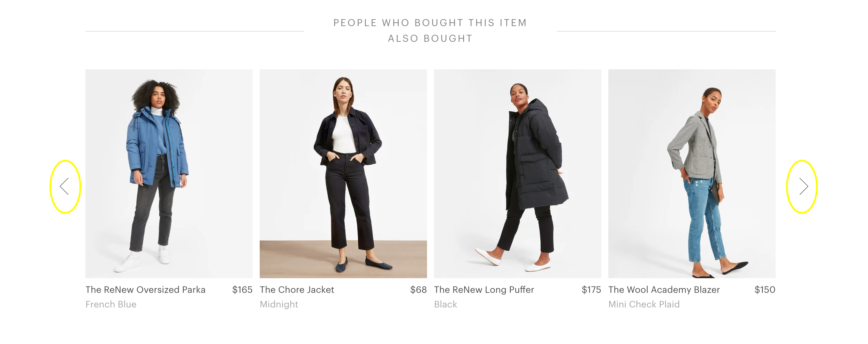Click the $150 blazer price
The image size is (868, 344).
pos(765,290)
